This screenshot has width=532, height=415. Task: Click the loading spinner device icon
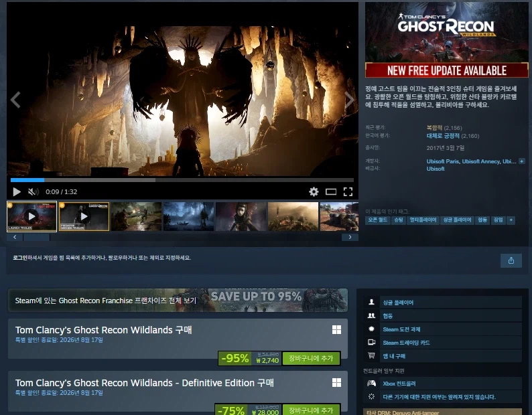(371, 397)
